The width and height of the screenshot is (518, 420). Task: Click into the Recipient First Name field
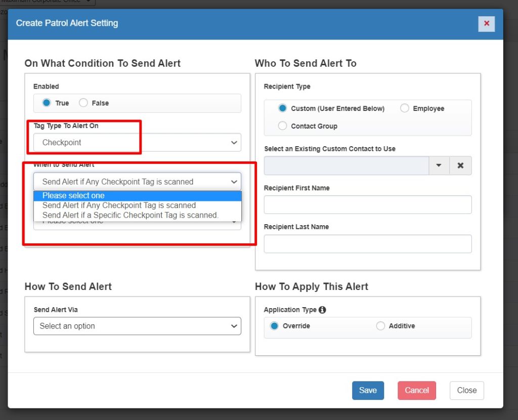point(368,205)
